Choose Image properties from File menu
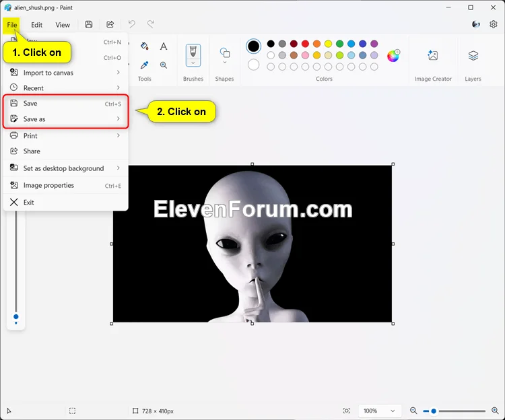505x420 pixels. coord(66,185)
